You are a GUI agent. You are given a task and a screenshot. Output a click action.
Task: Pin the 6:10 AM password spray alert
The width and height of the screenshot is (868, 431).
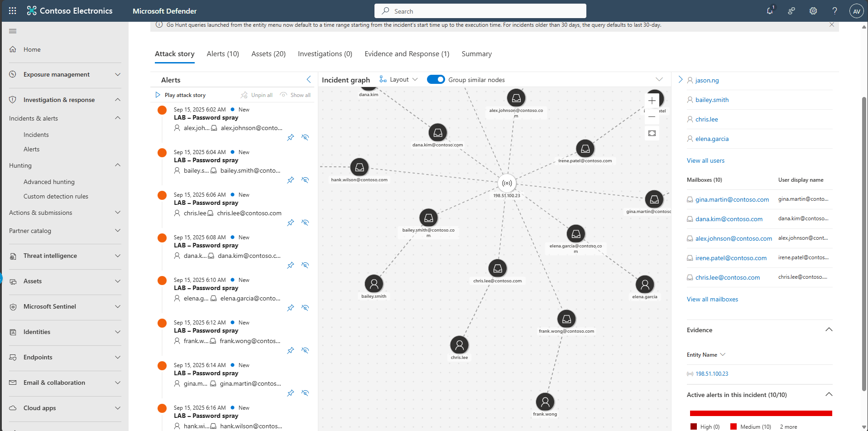(291, 308)
